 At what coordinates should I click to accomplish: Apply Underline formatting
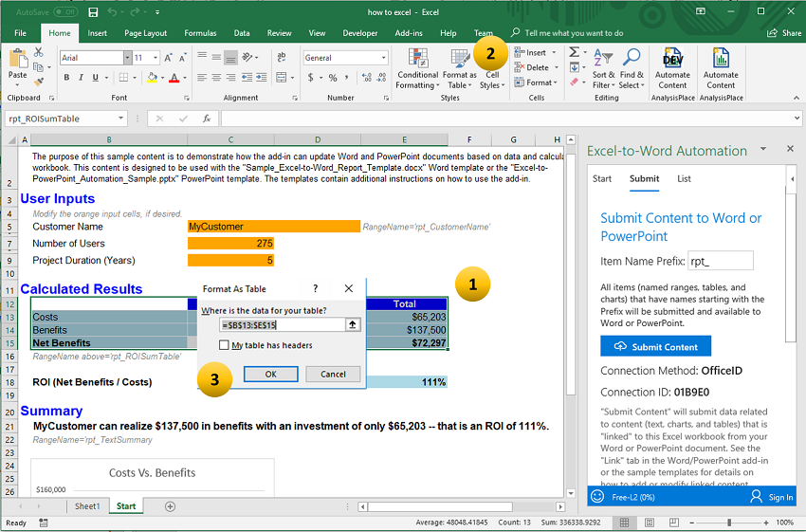tap(95, 78)
